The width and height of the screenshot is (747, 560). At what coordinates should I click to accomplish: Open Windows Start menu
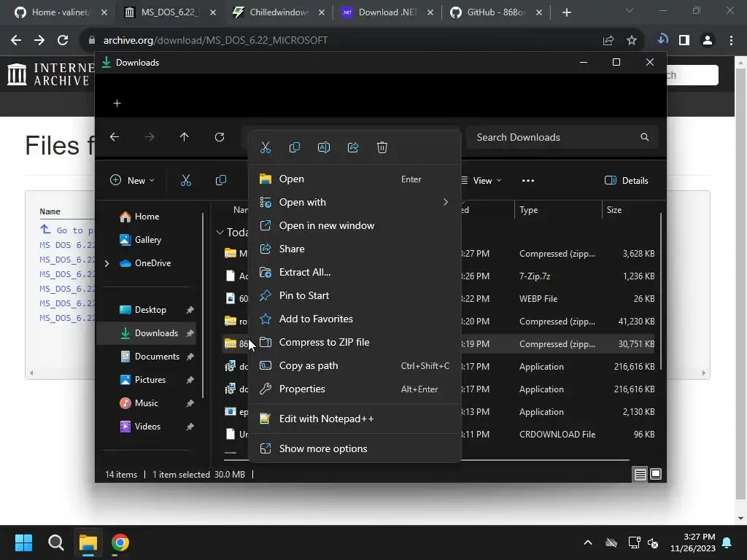click(23, 542)
